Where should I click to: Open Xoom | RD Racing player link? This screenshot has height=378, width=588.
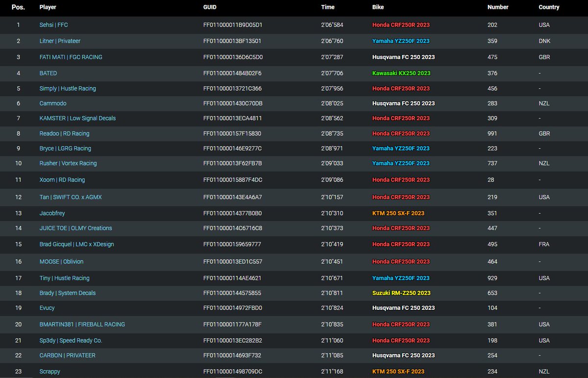pos(62,180)
